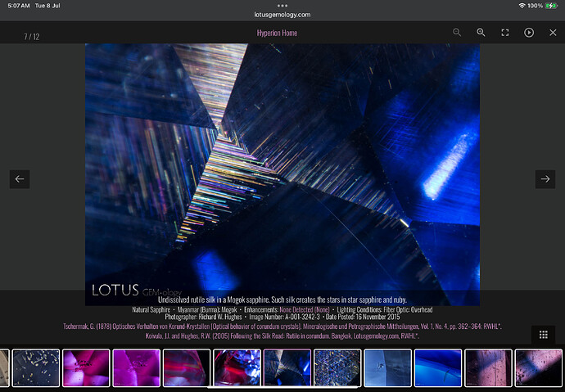
Task: Open the three-dot multitasking menu
Action: (x=282, y=6)
